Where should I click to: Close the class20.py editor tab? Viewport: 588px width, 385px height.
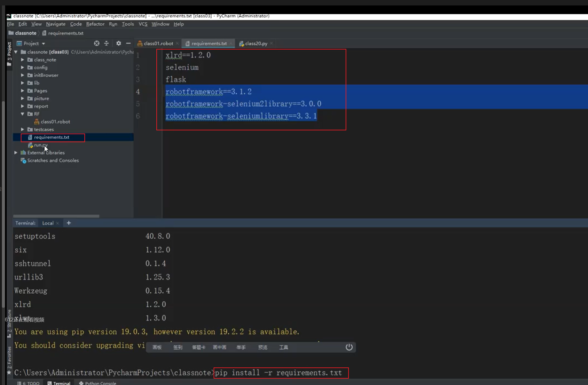[x=271, y=43]
